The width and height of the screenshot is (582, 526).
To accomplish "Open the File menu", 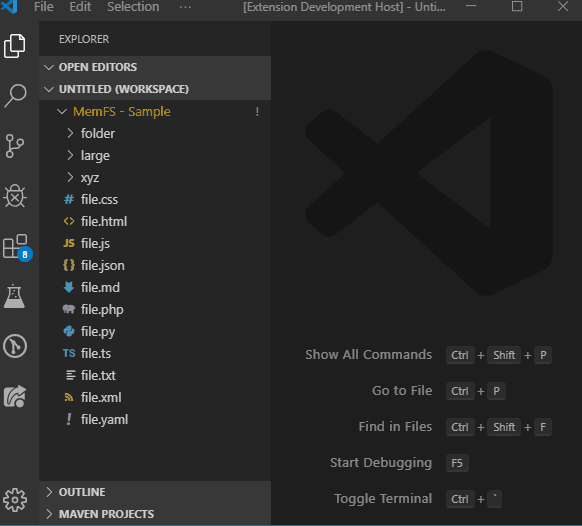I will tap(44, 7).
